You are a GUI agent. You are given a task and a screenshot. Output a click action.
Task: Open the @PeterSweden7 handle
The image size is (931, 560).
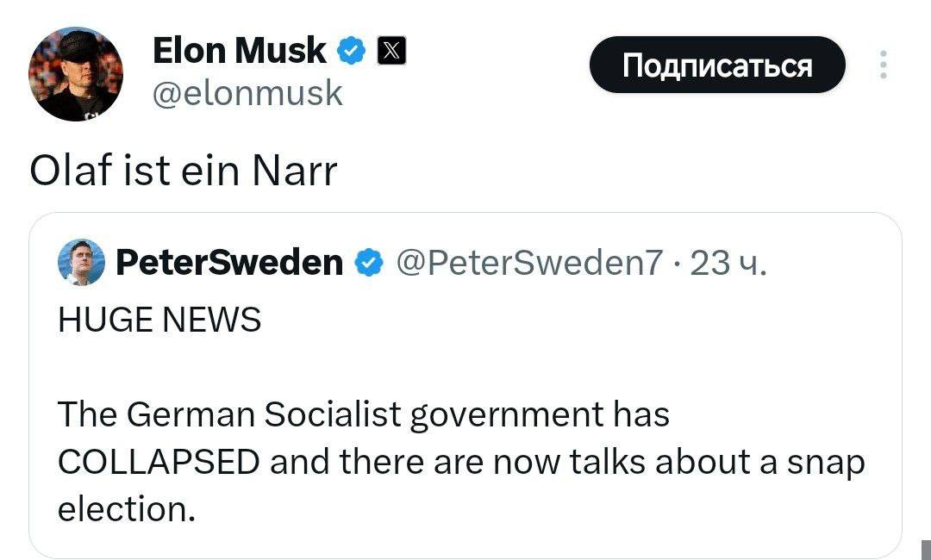(529, 262)
